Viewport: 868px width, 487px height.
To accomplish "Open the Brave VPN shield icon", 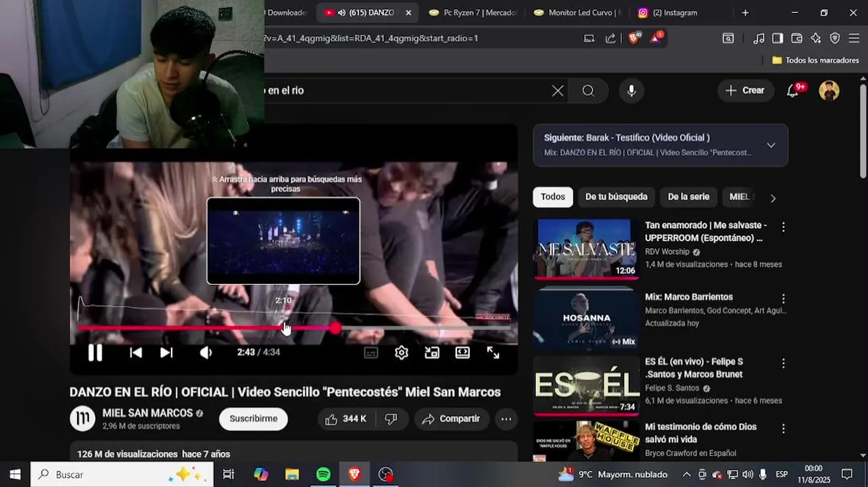I will [x=835, y=39].
